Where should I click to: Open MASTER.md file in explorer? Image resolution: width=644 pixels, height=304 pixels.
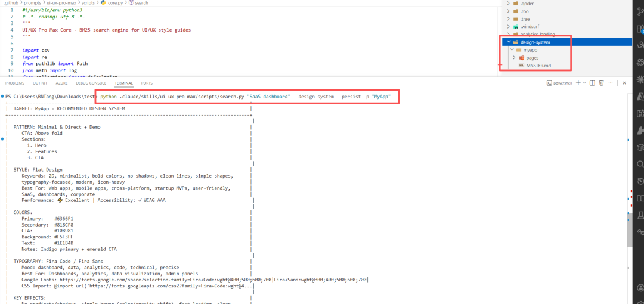point(538,66)
